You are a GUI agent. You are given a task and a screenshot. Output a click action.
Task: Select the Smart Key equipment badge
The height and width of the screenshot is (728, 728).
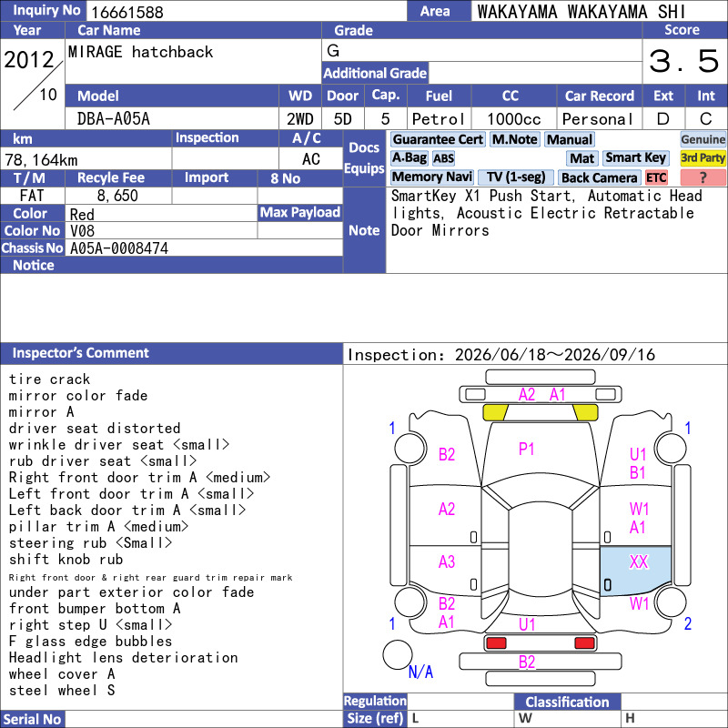point(635,157)
